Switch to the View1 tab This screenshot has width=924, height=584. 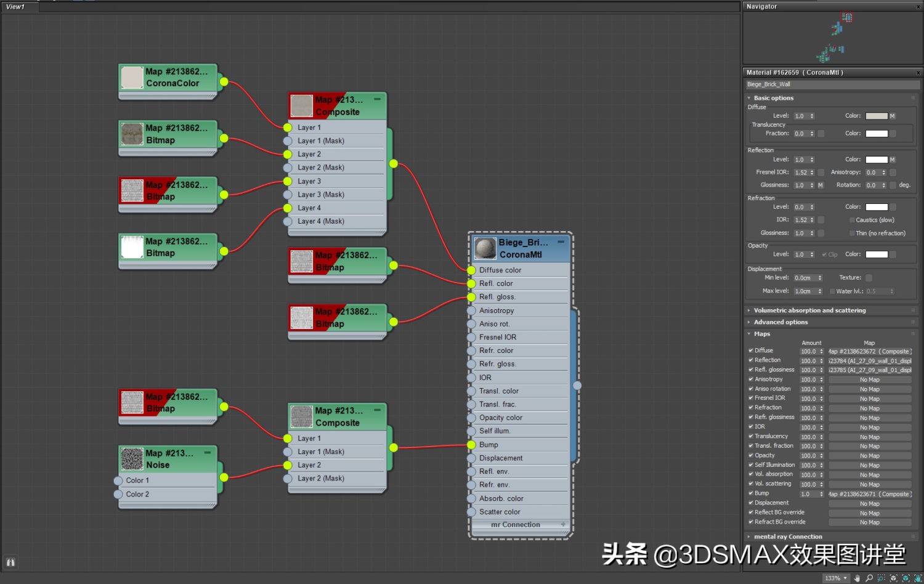click(x=15, y=7)
